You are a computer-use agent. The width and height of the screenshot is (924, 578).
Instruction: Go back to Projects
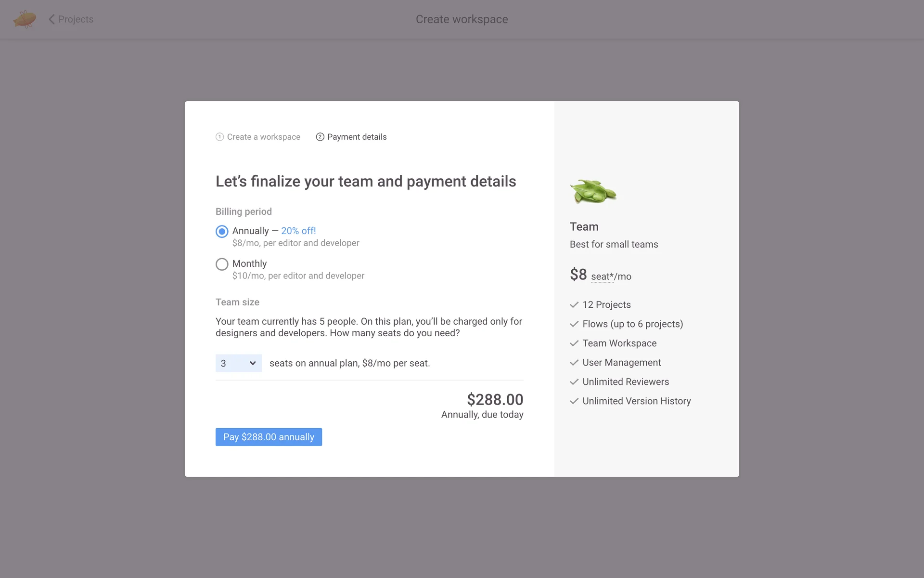pyautogui.click(x=76, y=19)
